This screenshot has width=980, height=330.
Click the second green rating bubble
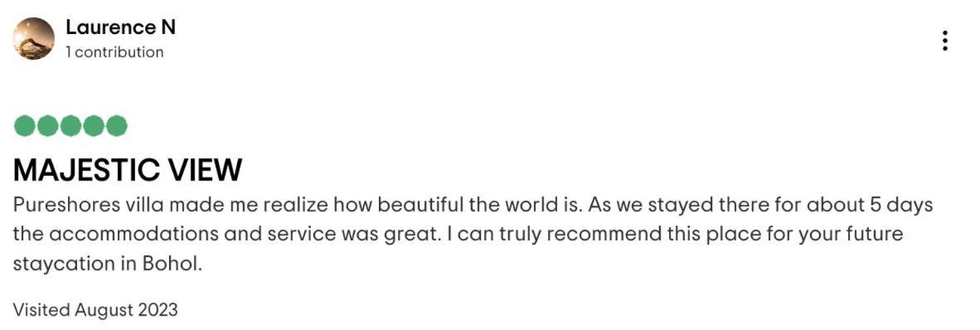(47, 126)
